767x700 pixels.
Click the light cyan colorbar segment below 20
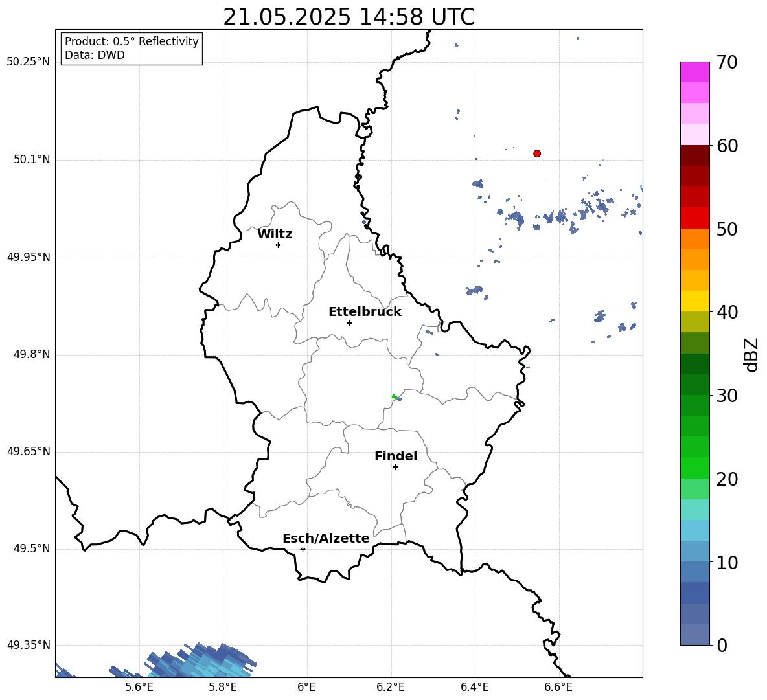[695, 510]
